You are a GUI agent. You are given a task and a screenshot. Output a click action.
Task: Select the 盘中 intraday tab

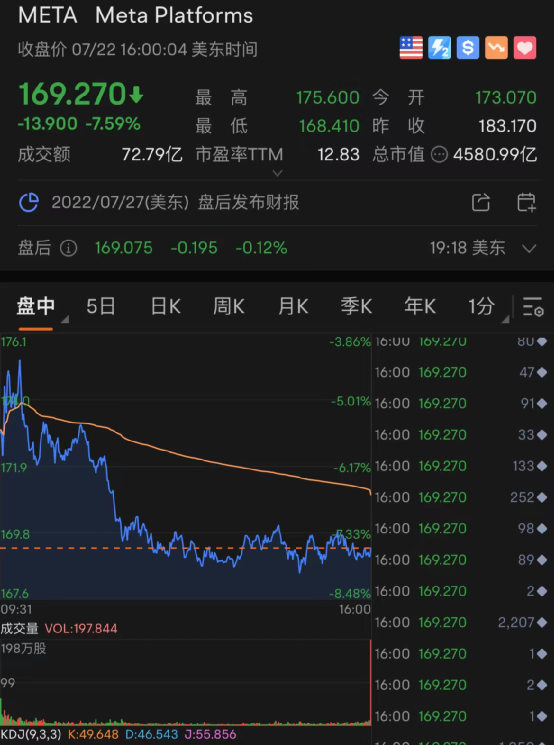coord(36,306)
